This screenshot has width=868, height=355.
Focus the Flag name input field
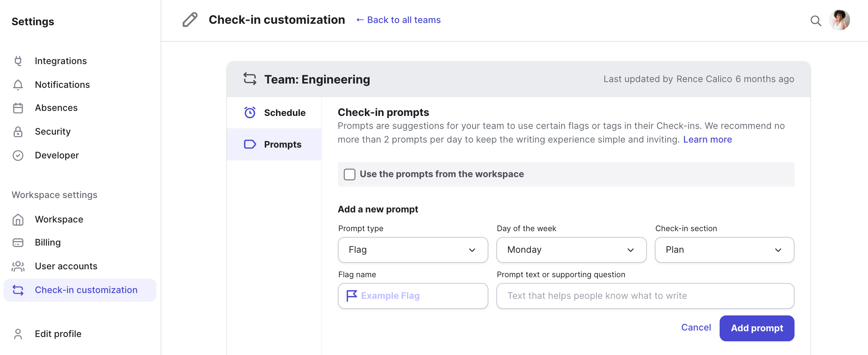coord(413,296)
